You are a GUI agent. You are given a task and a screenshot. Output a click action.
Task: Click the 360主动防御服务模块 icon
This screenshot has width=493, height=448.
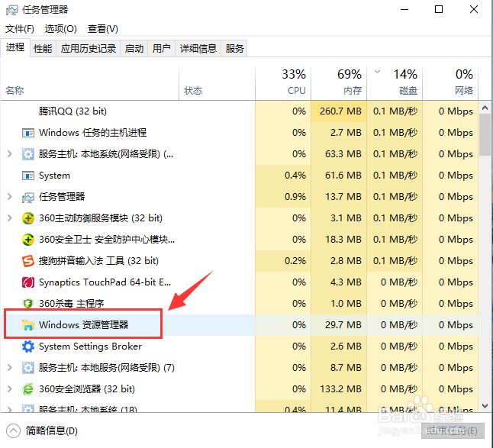click(x=28, y=218)
